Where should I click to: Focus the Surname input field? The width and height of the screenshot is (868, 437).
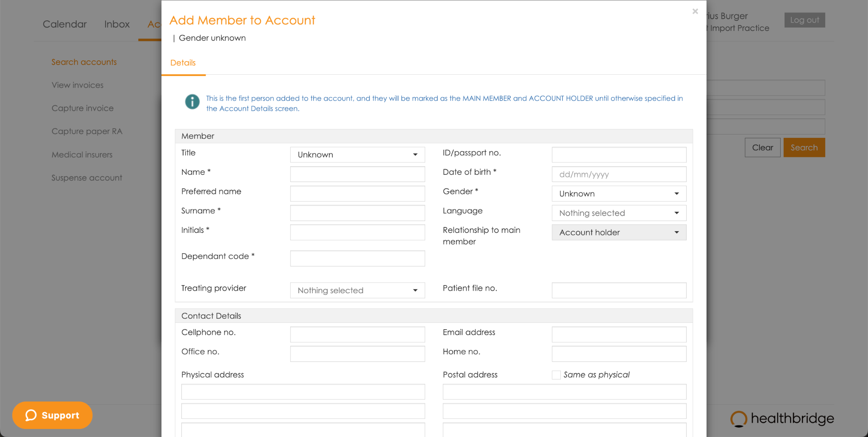coord(357,213)
